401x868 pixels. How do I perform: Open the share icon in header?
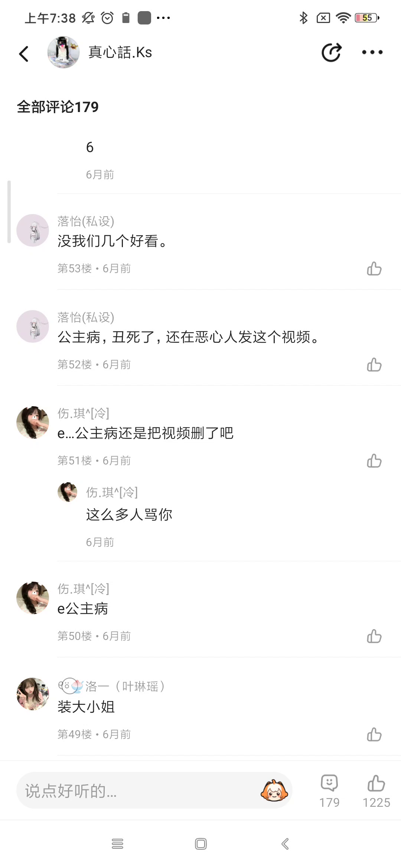[331, 53]
